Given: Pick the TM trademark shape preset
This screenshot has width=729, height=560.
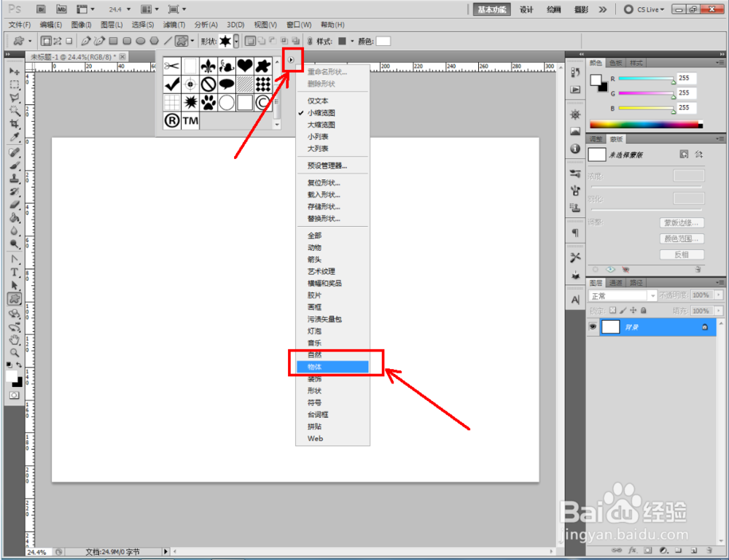Looking at the screenshot, I should tap(190, 120).
